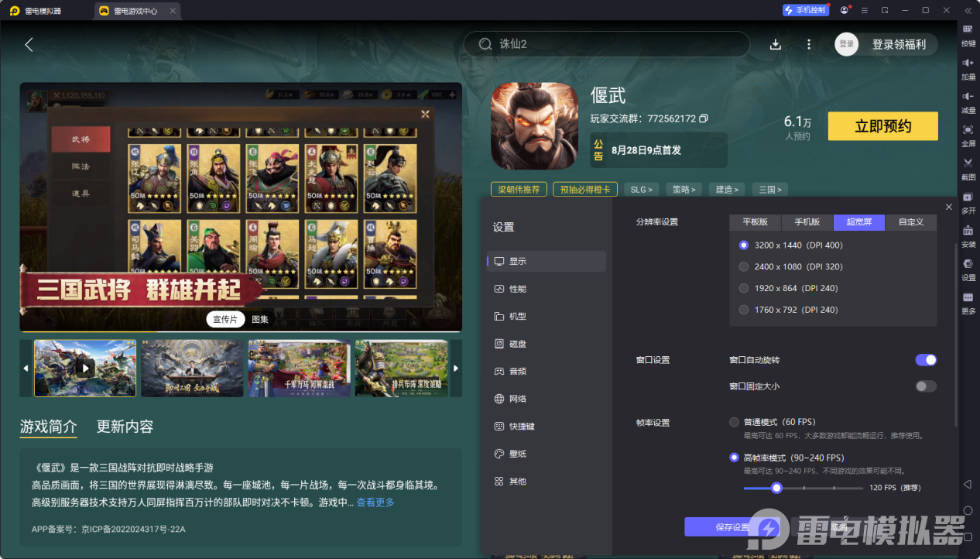Open 网络 network settings category
980x559 pixels.
point(547,399)
